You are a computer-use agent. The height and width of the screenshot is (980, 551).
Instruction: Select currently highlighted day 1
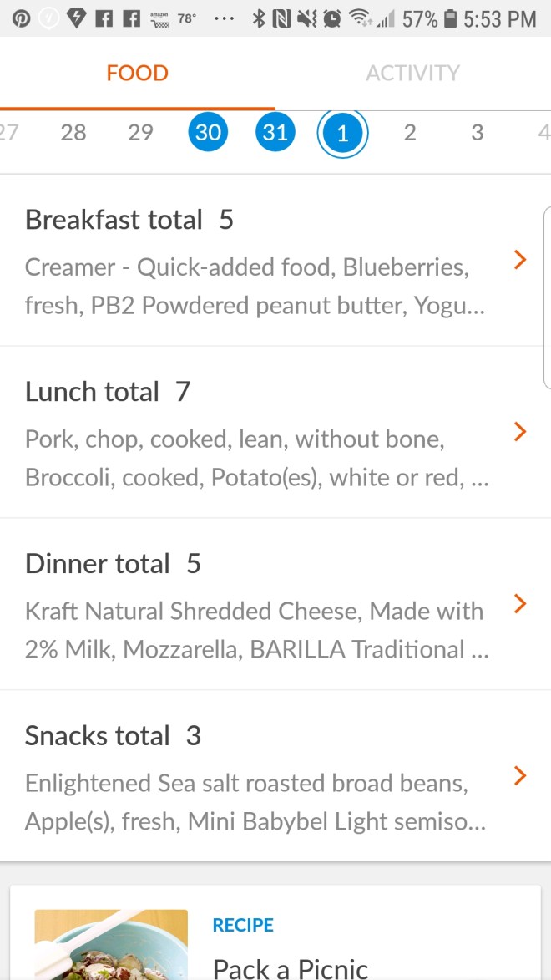342,133
